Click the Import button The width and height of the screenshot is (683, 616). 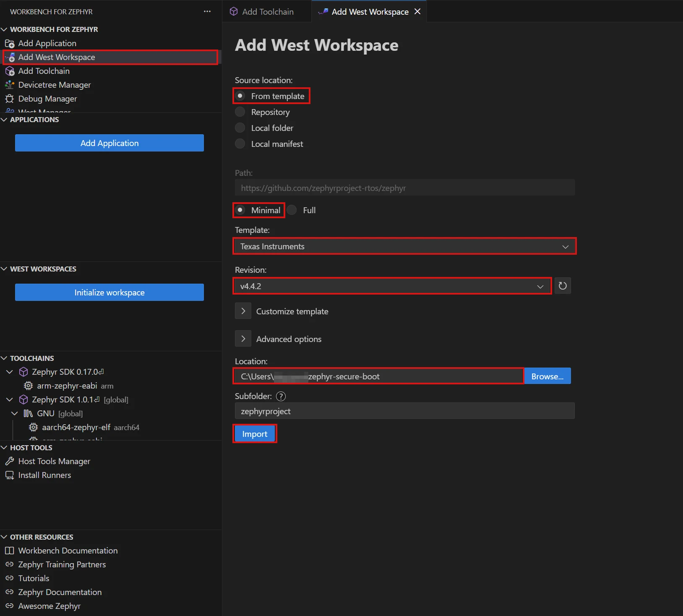click(255, 434)
